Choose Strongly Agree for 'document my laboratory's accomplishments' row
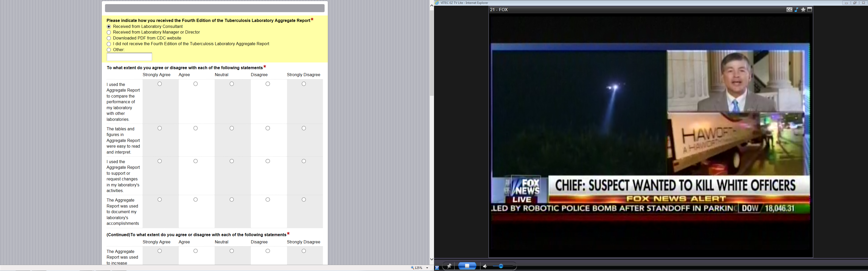 [x=160, y=200]
